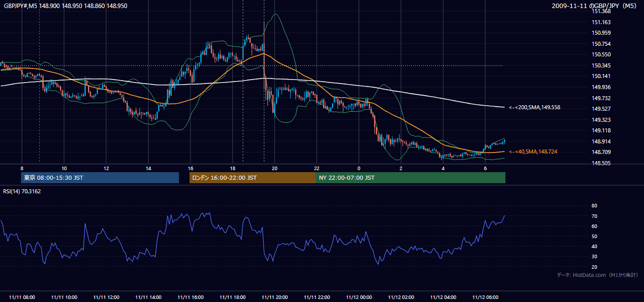Click the 11/11 20:00 time label

tap(275, 297)
